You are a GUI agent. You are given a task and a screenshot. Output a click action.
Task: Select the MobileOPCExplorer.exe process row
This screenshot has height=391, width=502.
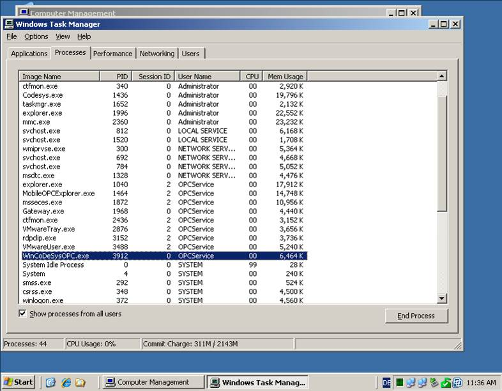(163, 194)
